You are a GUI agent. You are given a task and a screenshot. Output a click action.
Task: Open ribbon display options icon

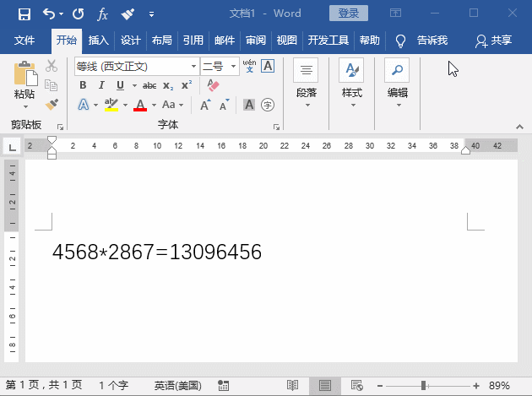pyautogui.click(x=395, y=14)
